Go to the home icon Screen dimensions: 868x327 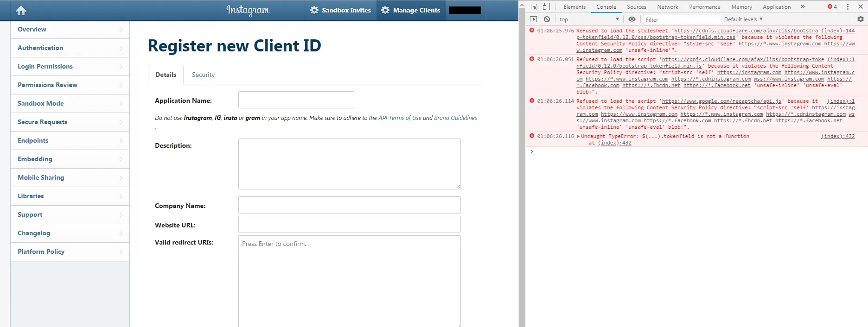click(21, 10)
